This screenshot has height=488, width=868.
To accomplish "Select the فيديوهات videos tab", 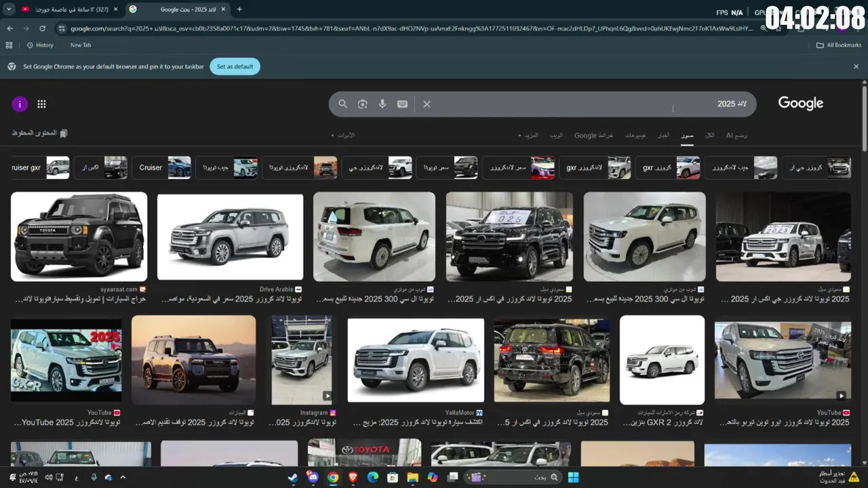I will [635, 136].
